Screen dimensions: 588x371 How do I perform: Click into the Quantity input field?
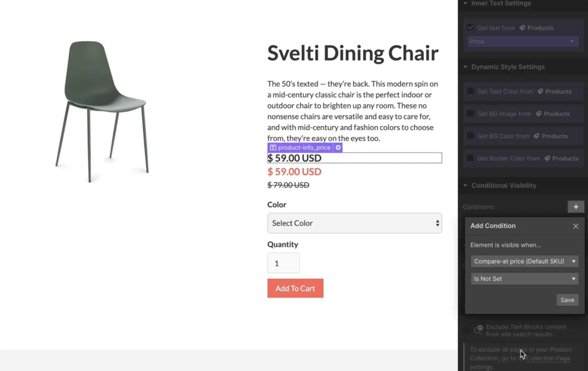[x=283, y=263]
